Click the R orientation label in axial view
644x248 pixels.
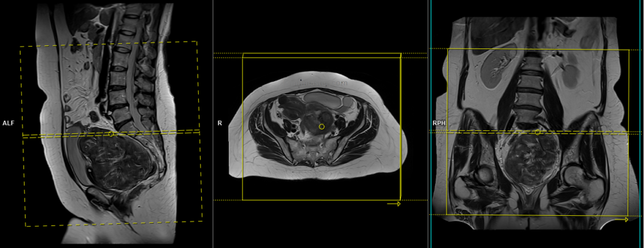tap(219, 123)
